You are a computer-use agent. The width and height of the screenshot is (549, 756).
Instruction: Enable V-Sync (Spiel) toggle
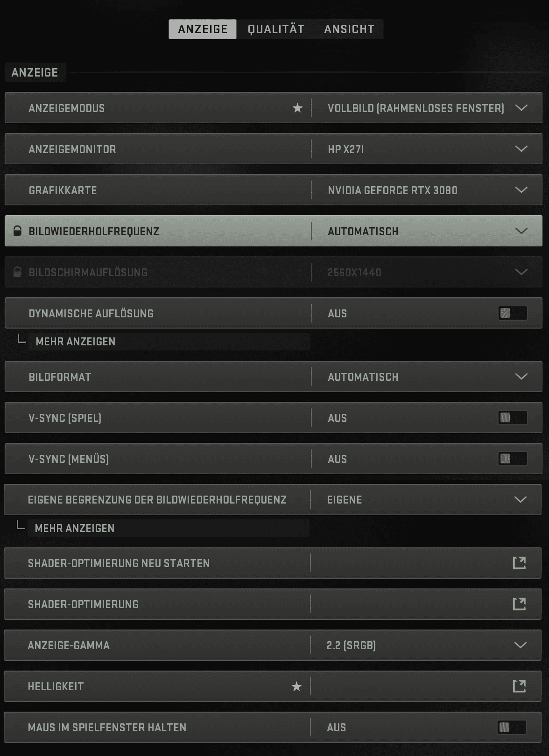[512, 418]
